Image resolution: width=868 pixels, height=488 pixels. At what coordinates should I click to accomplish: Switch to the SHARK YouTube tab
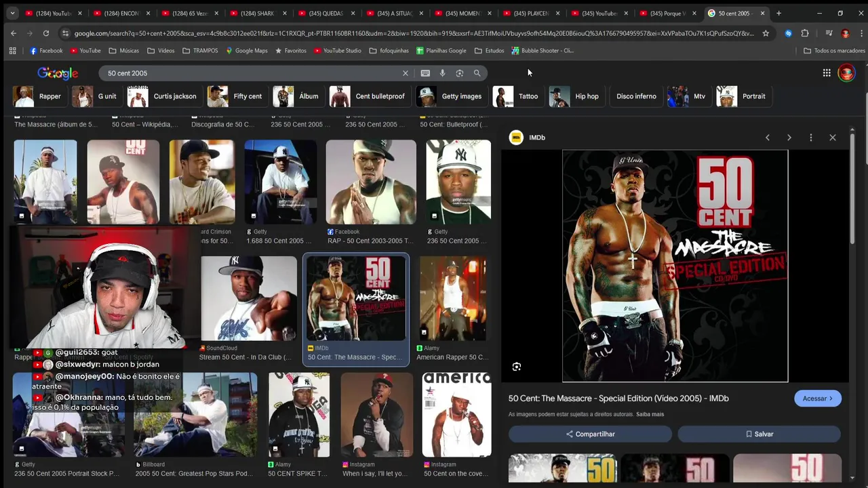(x=257, y=13)
